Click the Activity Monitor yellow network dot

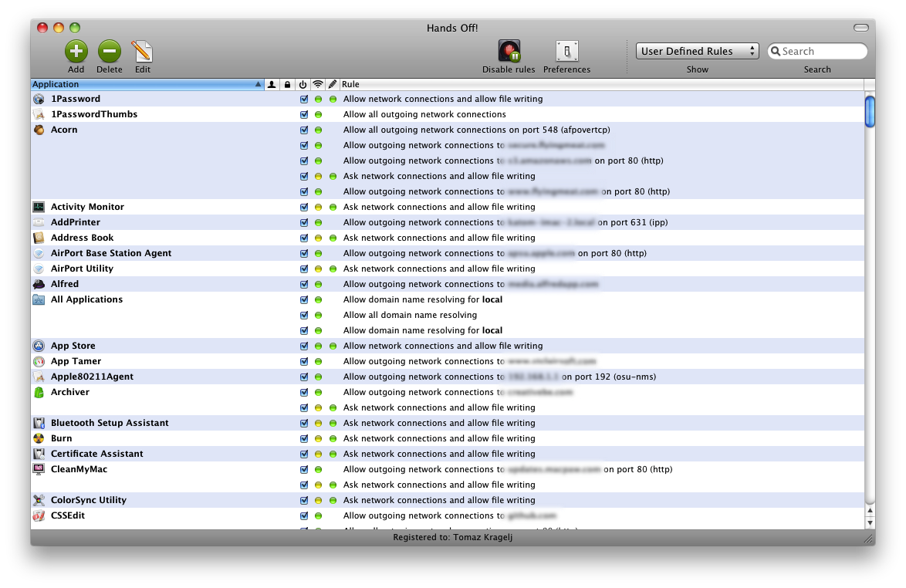(319, 207)
